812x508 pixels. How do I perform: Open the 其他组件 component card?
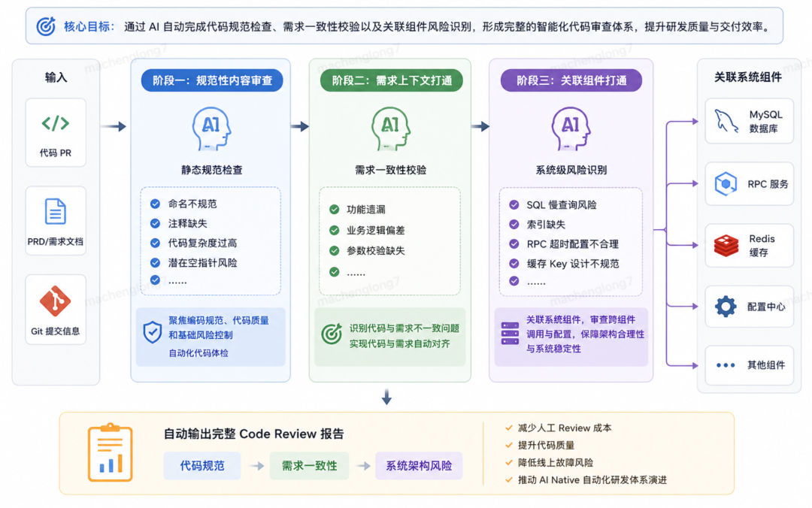point(750,365)
